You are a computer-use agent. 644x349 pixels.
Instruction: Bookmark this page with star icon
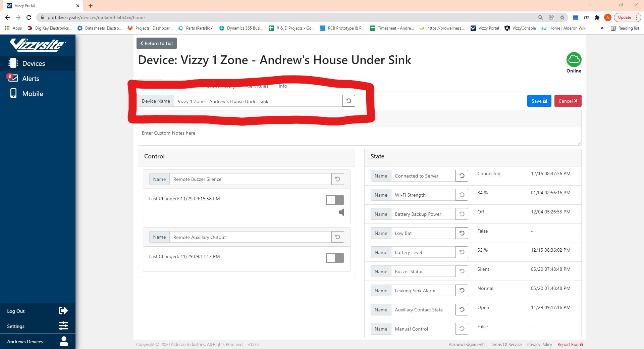[x=562, y=17]
